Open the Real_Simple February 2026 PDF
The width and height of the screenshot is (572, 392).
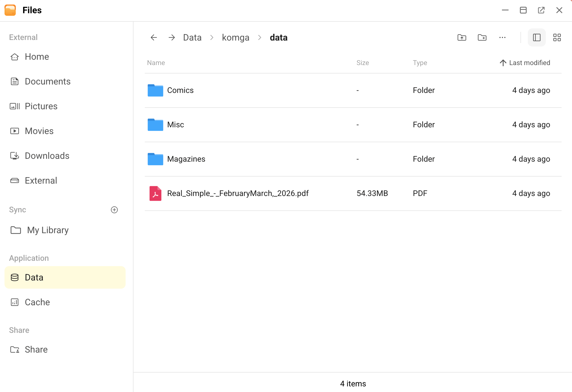tap(238, 193)
